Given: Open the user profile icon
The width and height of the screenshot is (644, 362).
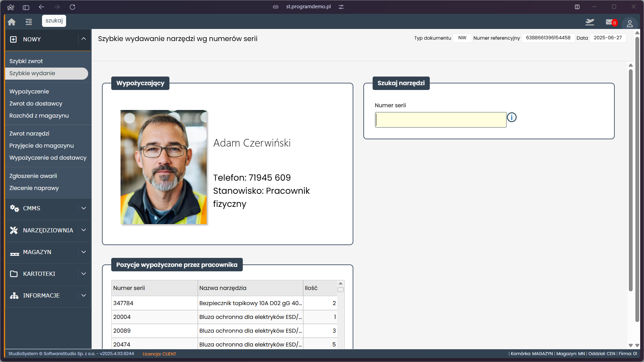Looking at the screenshot, I should 630,23.
